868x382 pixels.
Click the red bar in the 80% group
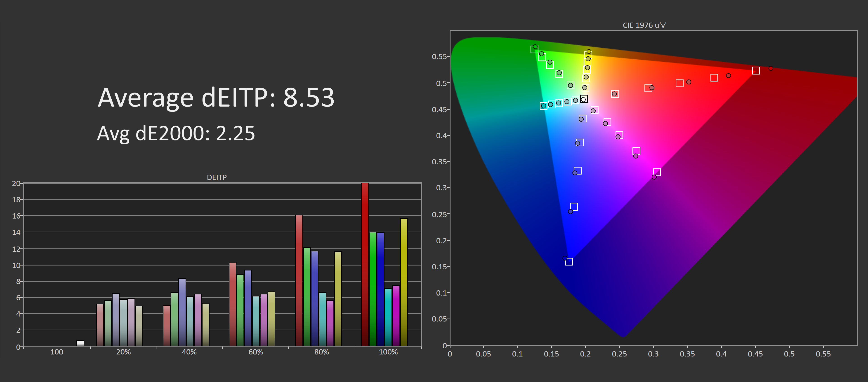pos(299,280)
